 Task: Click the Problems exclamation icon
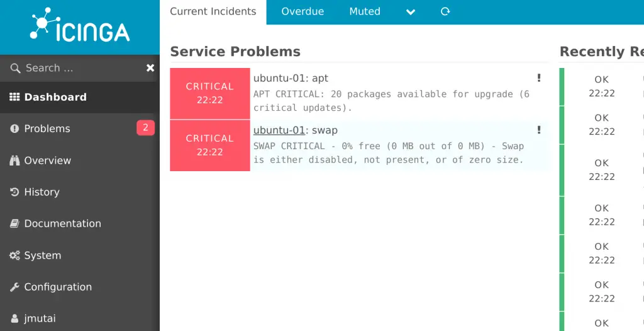click(14, 129)
